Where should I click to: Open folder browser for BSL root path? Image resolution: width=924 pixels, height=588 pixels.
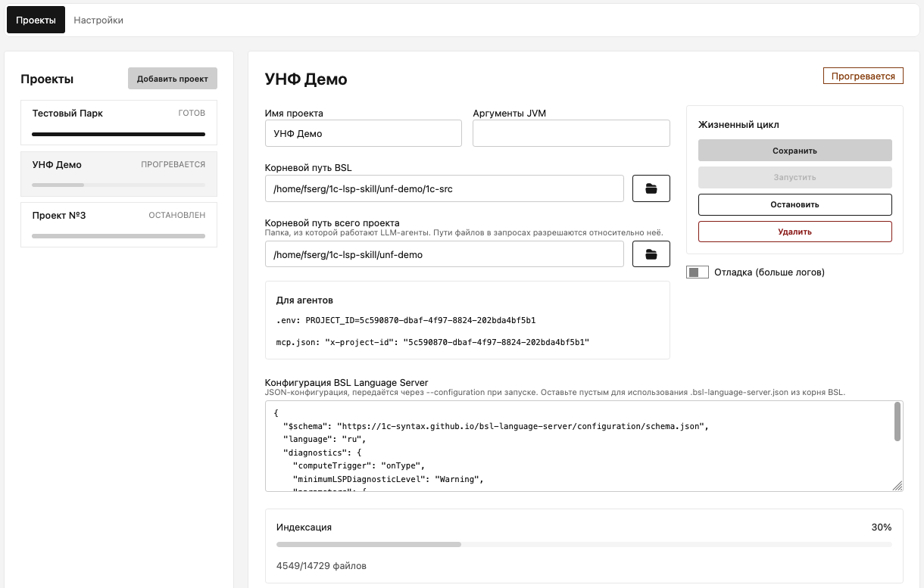tap(651, 188)
